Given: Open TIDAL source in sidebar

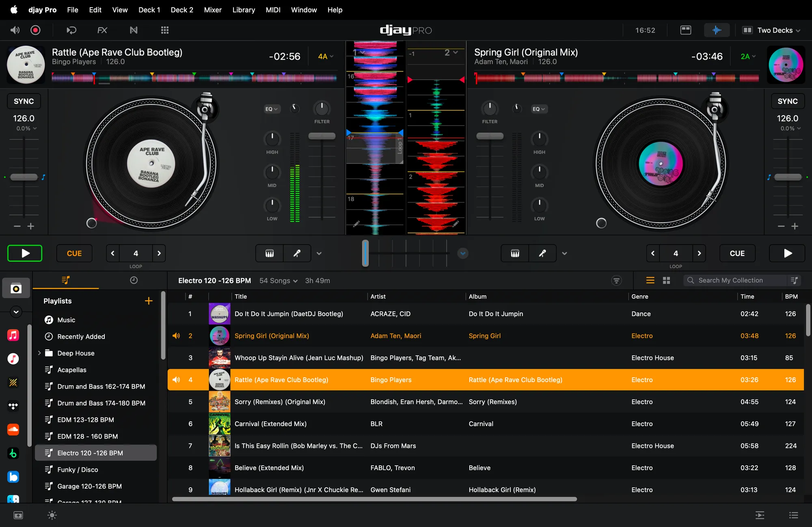Looking at the screenshot, I should point(13,406).
